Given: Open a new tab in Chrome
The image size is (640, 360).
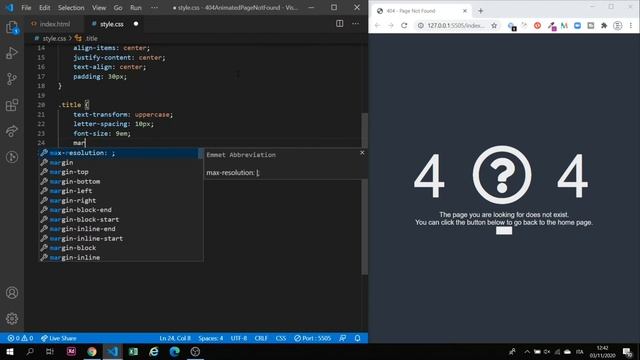Looking at the screenshot, I should (480, 11).
